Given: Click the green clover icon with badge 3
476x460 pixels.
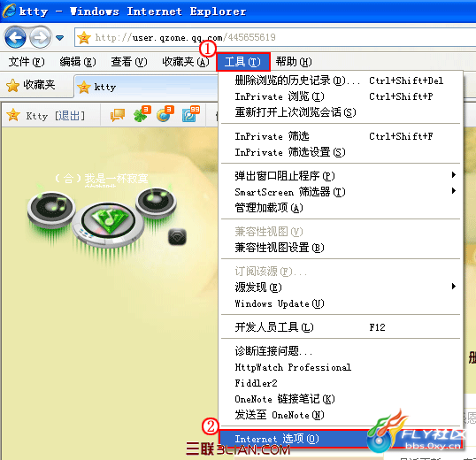Looking at the screenshot, I should (x=142, y=114).
